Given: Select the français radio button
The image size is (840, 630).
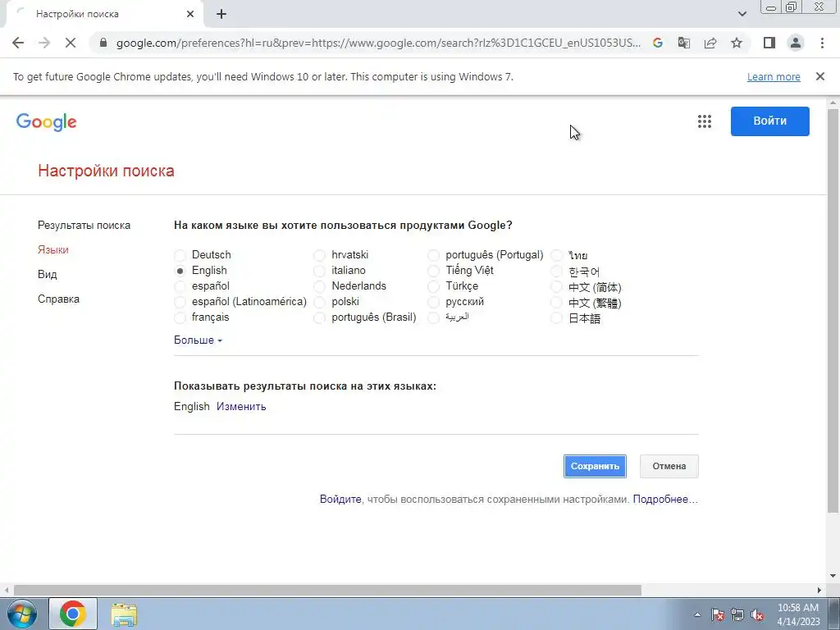Looking at the screenshot, I should click(180, 317).
